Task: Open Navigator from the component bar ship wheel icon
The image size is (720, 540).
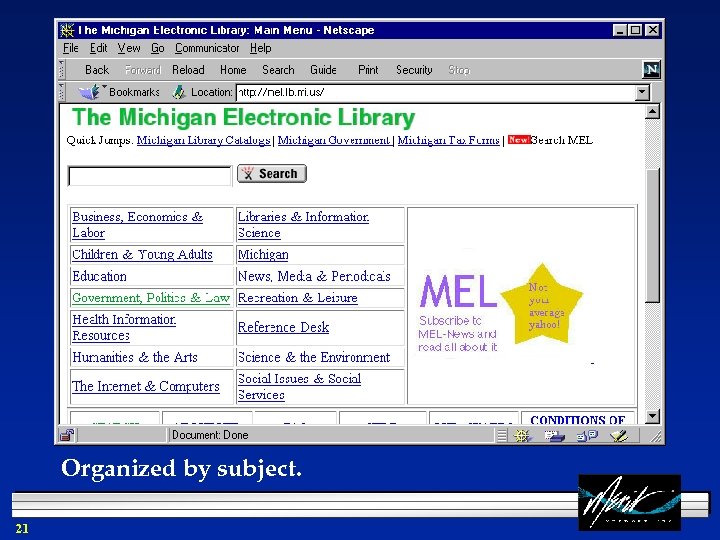Action: point(522,435)
